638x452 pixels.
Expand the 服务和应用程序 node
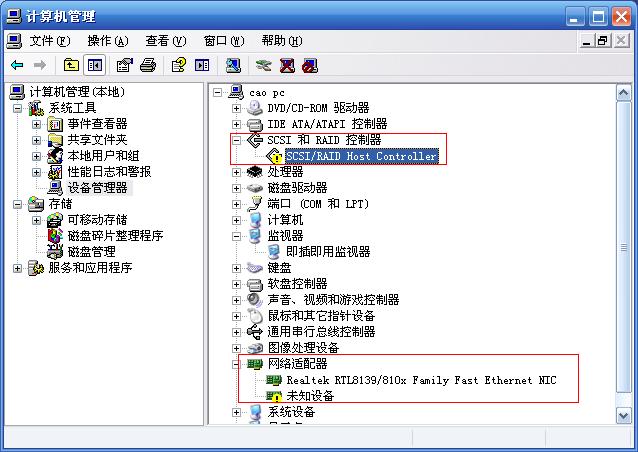[x=17, y=268]
